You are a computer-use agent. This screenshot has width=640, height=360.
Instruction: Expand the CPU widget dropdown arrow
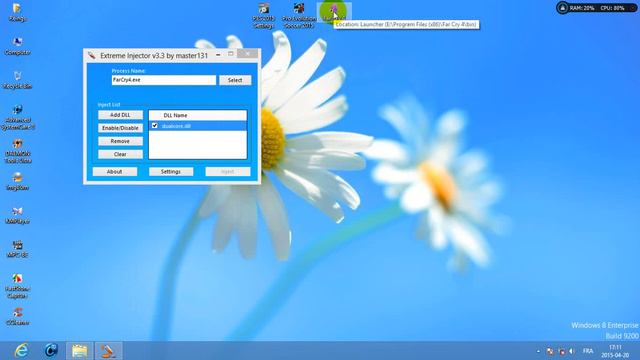coord(632,8)
